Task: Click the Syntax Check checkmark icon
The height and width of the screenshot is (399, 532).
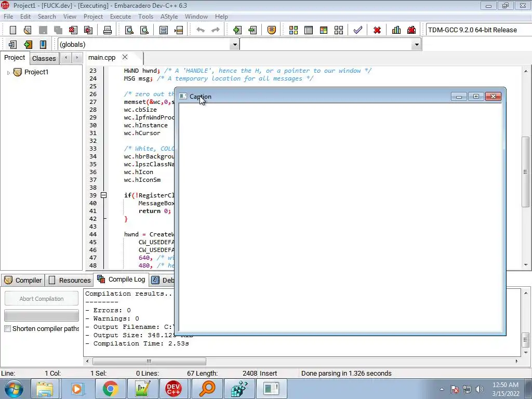Action: tap(357, 30)
